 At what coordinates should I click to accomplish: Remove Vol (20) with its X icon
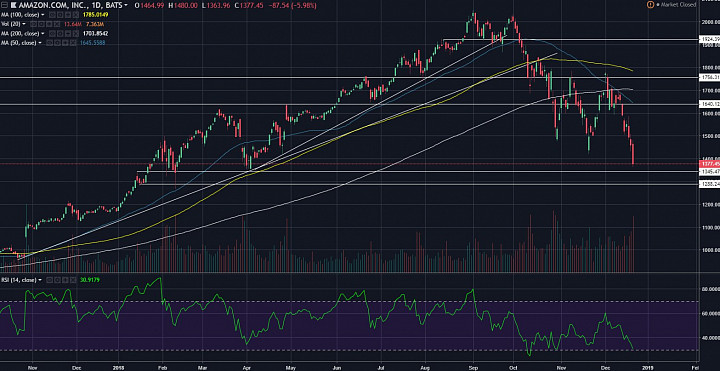pos(56,24)
